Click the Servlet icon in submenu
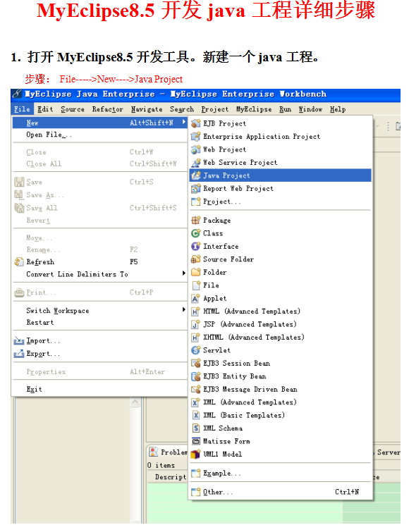 196,350
